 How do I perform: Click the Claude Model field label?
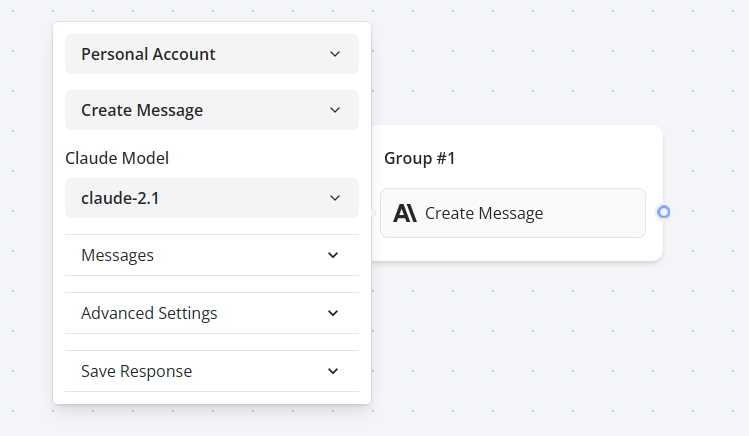coord(117,158)
